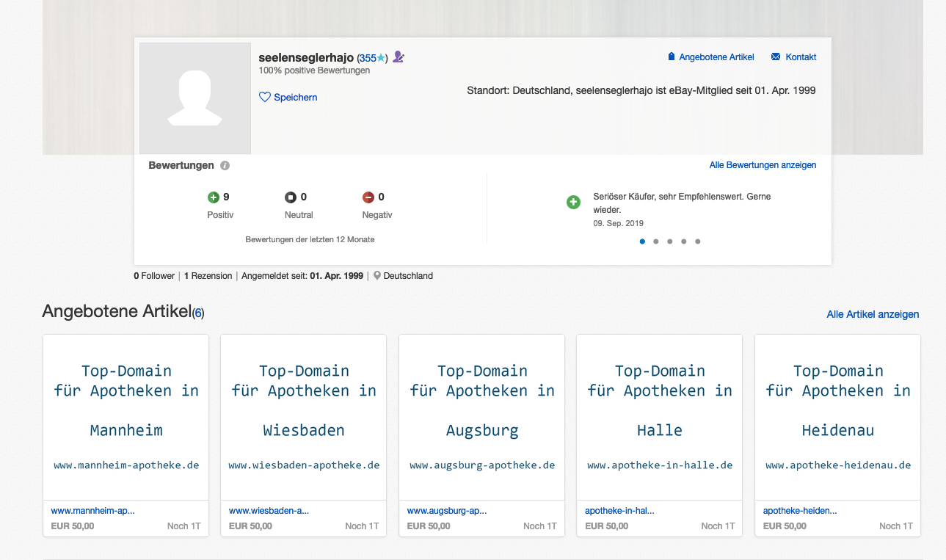This screenshot has width=946, height=560.
Task: Click the feedback score 355 link
Action: pyautogui.click(x=368, y=58)
